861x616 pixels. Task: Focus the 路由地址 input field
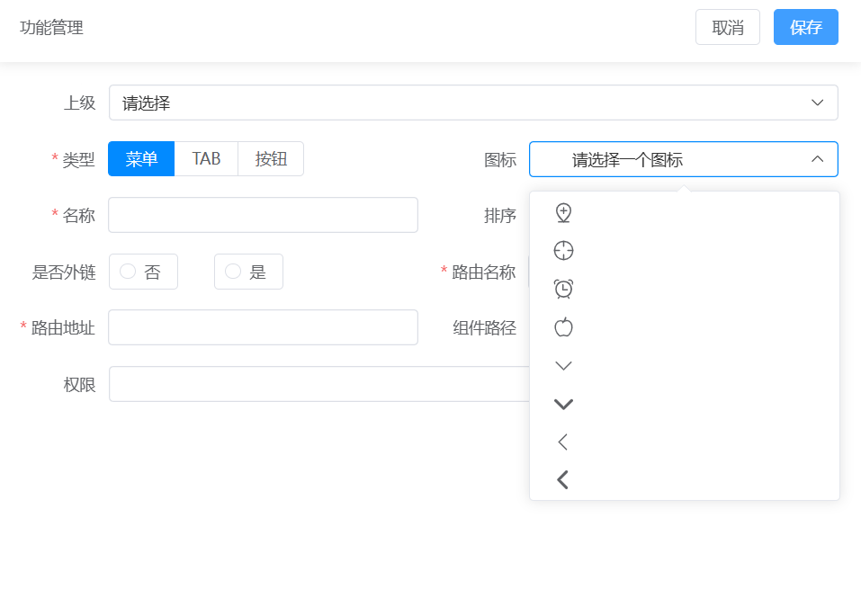[x=263, y=327]
